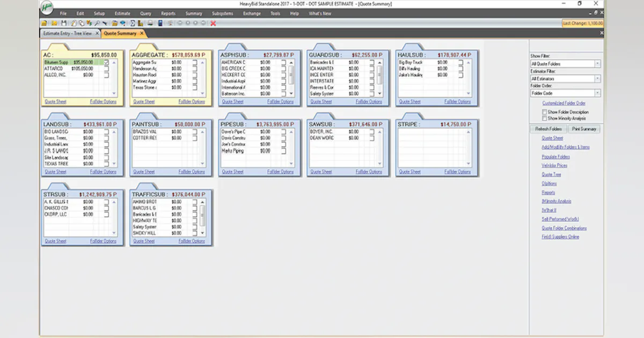644x338 pixels.
Task: Click the red X toolbar icon
Action: tap(213, 23)
